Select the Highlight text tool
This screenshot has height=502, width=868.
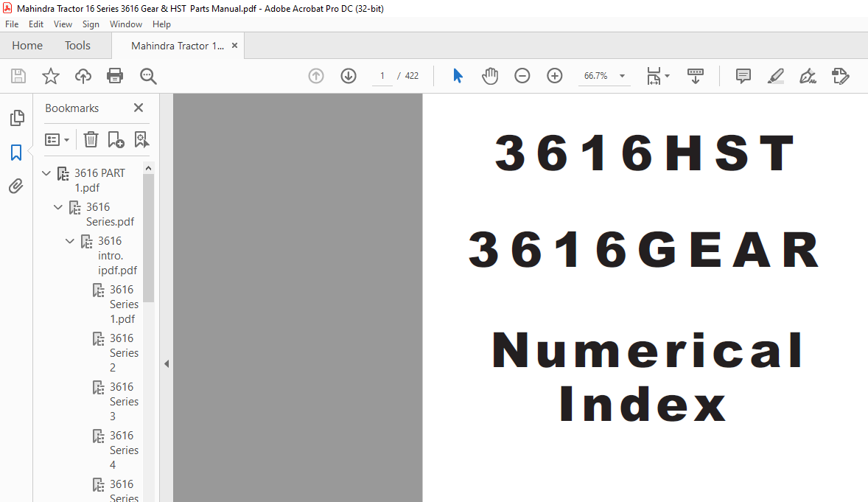point(776,76)
